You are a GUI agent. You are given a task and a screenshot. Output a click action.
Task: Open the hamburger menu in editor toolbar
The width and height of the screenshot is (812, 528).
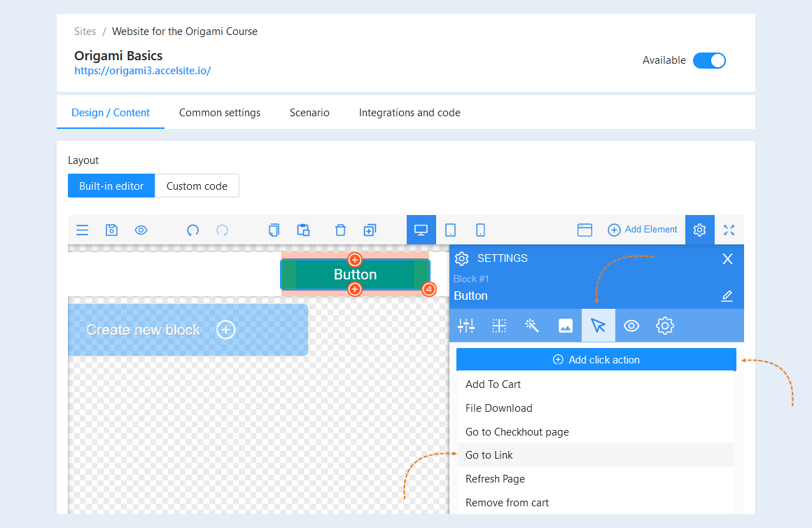pos(82,230)
